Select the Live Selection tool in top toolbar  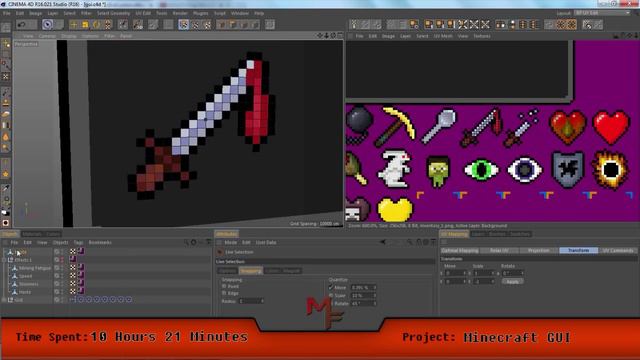47,24
